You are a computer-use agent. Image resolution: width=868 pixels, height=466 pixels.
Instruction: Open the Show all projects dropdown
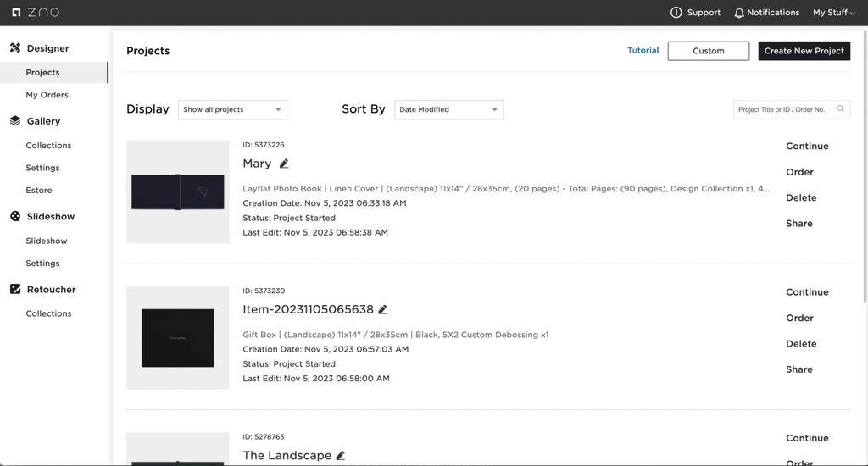pyautogui.click(x=232, y=109)
